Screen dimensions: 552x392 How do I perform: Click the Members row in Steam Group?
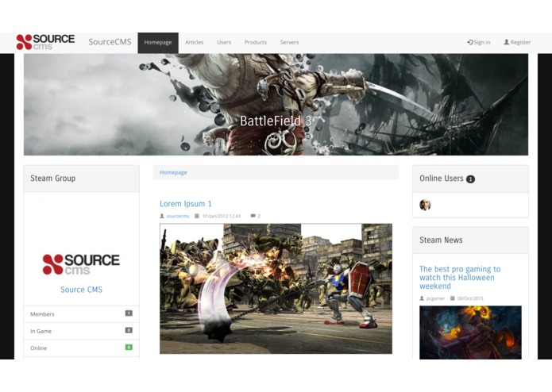[x=81, y=314]
